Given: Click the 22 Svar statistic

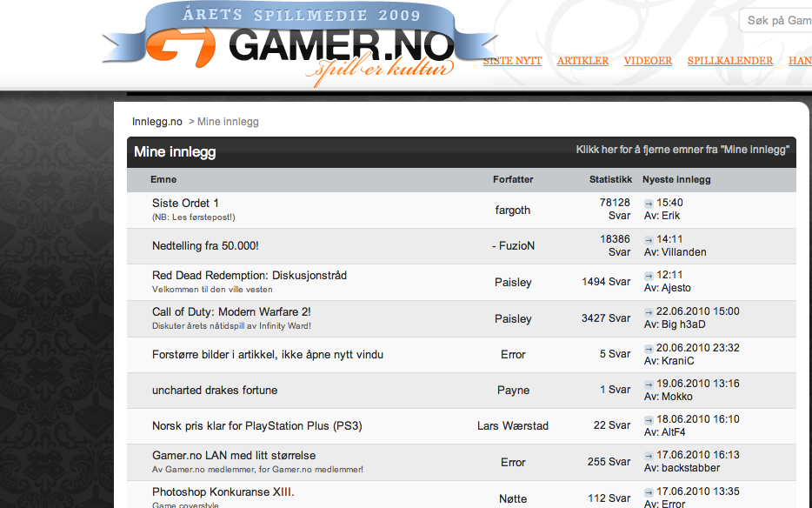Looking at the screenshot, I should (x=612, y=425).
